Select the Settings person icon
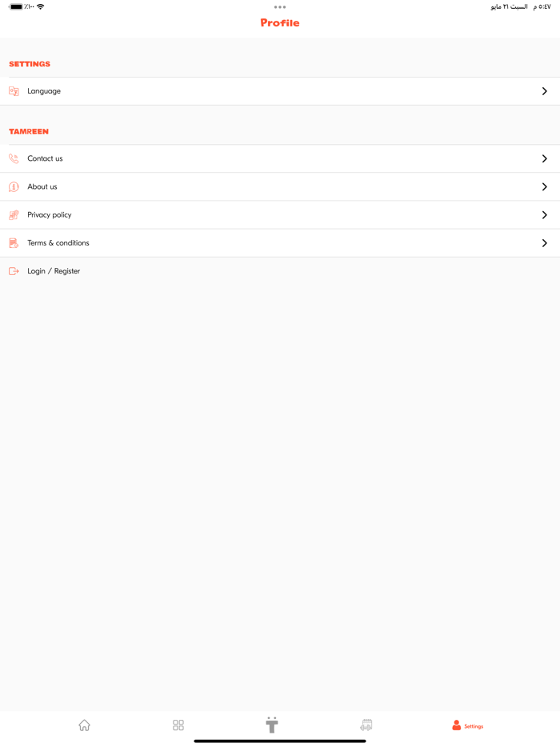The height and width of the screenshot is (747, 560). pos(455,725)
